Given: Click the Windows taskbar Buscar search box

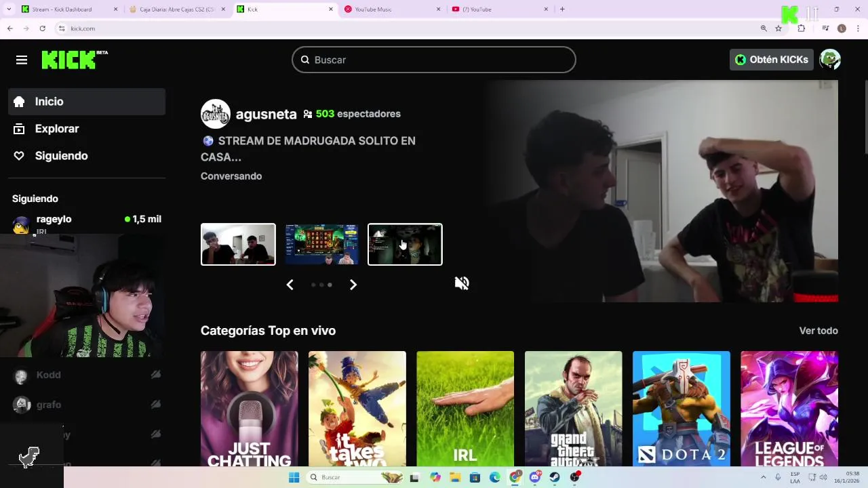Looking at the screenshot, I should click(355, 478).
